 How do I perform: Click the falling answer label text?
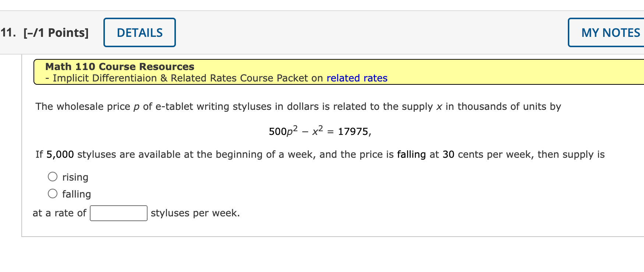[77, 193]
